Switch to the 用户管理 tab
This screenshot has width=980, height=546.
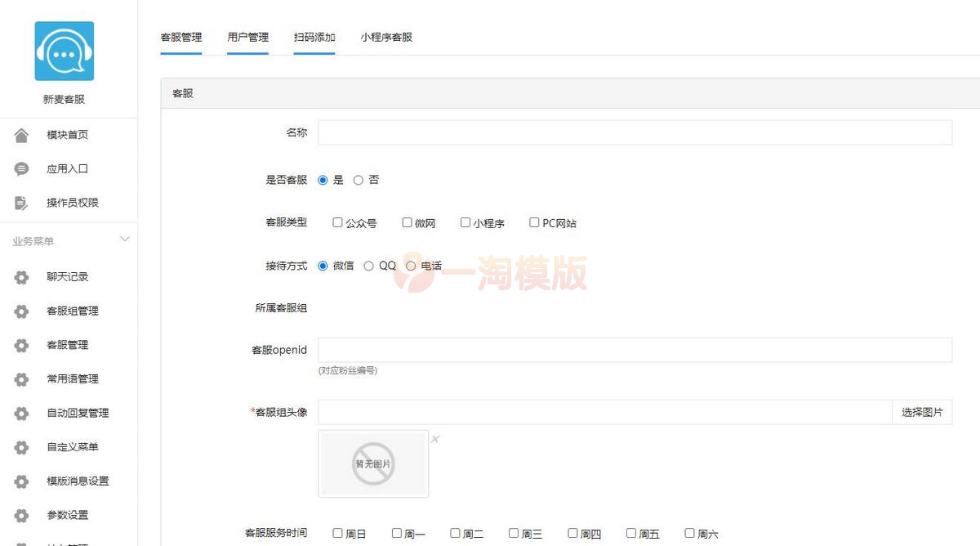(x=247, y=37)
